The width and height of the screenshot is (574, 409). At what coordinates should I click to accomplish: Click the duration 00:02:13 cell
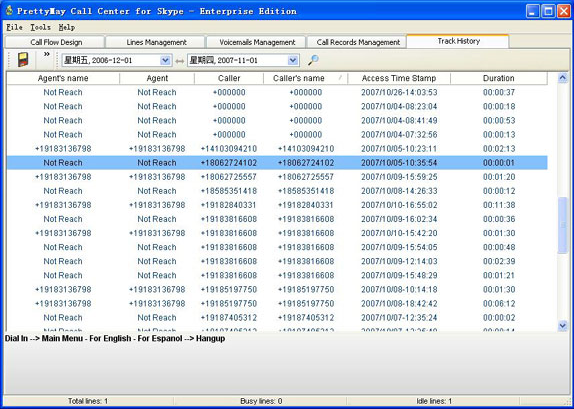(x=499, y=149)
